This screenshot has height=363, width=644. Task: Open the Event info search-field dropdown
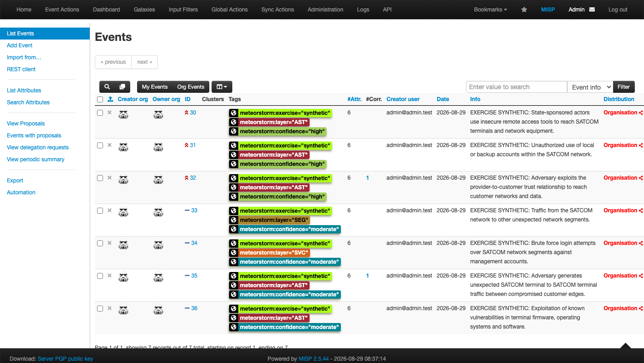coord(590,87)
